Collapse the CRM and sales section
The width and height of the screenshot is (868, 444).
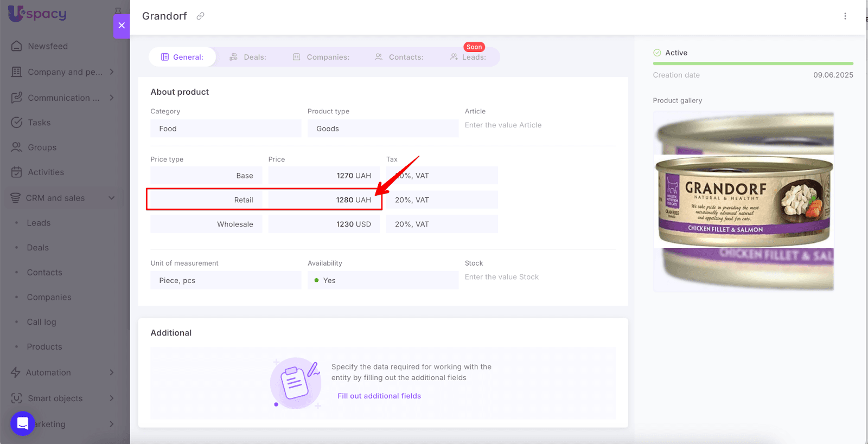click(112, 198)
